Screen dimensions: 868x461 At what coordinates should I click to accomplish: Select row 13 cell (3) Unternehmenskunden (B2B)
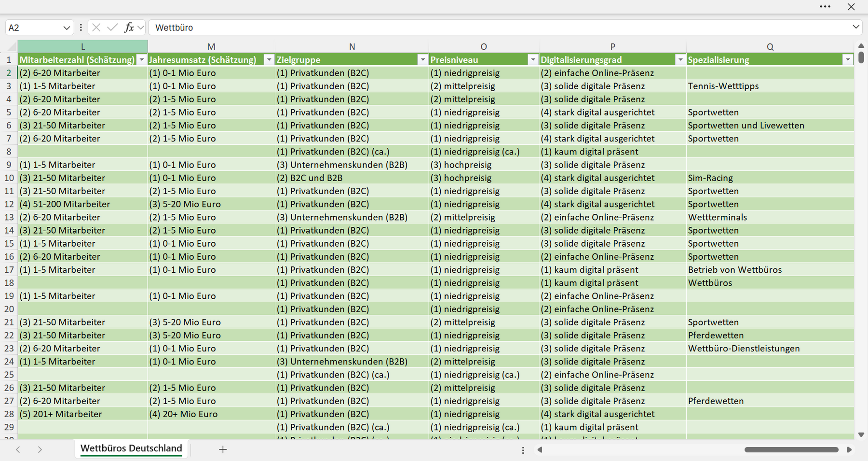[x=352, y=217]
